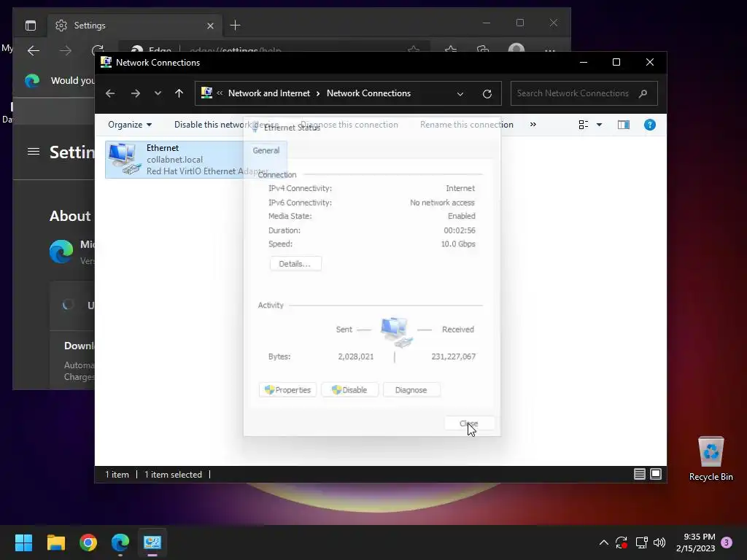
Task: Open the Windows Start menu
Action: click(x=23, y=542)
